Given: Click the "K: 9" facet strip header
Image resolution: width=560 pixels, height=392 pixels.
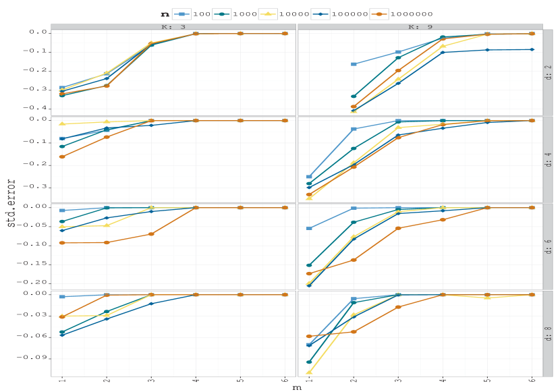Looking at the screenshot, I should (420, 27).
